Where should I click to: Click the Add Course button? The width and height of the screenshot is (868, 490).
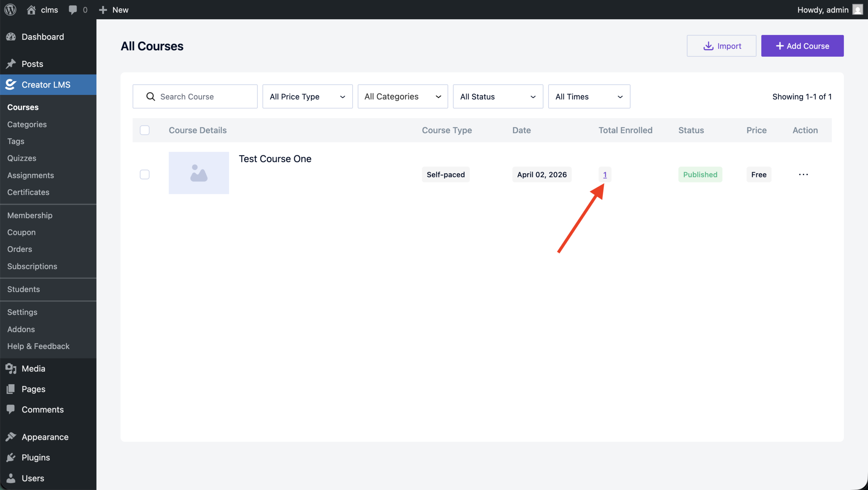[x=802, y=45]
